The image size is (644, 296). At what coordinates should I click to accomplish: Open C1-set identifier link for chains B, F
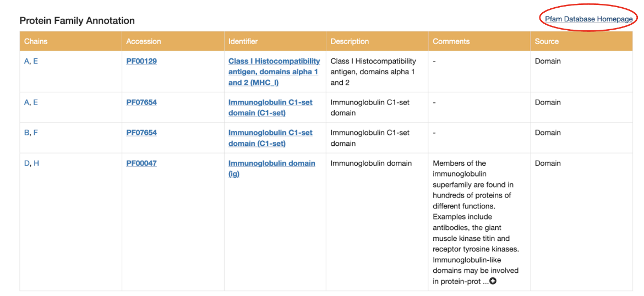[270, 138]
